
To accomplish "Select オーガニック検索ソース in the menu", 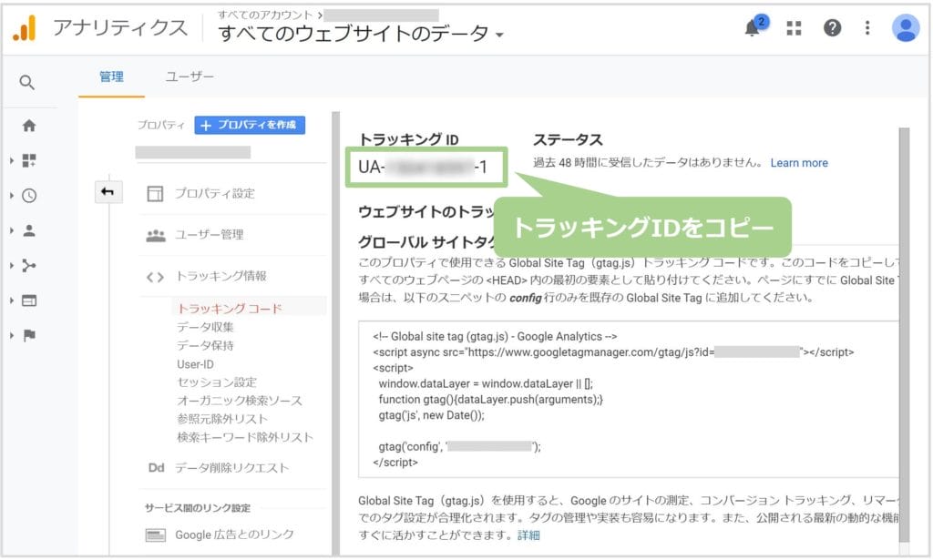I will (240, 401).
